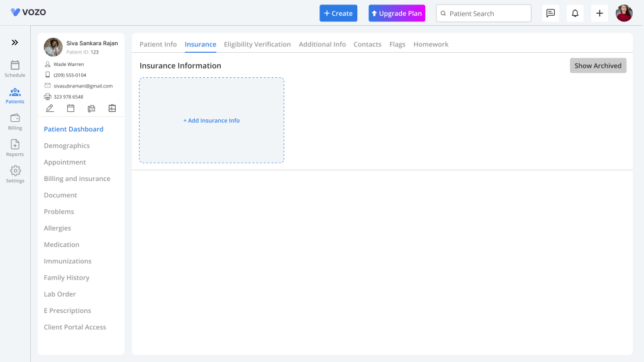Select the Insurance tab
This screenshot has height=362, width=644.
click(201, 45)
